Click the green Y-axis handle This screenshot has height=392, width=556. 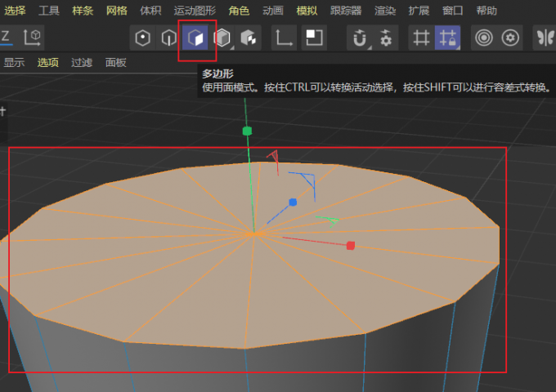tap(247, 131)
